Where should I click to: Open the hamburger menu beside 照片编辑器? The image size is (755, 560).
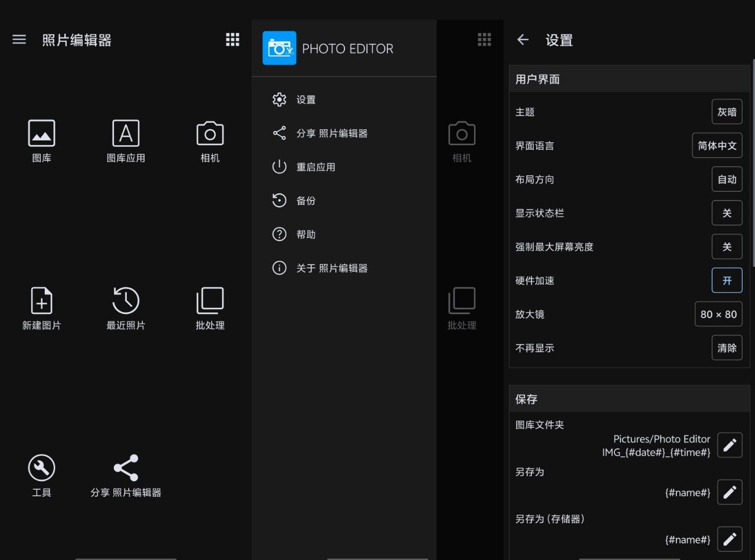[19, 40]
